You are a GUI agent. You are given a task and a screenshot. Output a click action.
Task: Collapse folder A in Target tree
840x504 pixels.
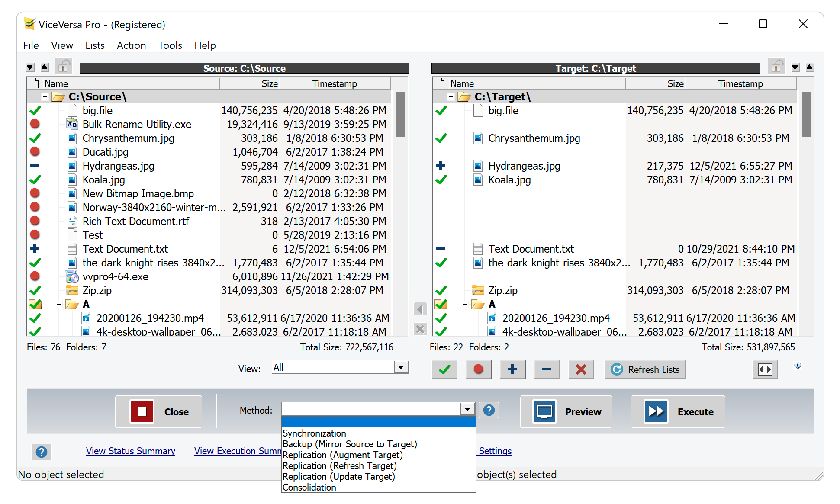point(465,305)
